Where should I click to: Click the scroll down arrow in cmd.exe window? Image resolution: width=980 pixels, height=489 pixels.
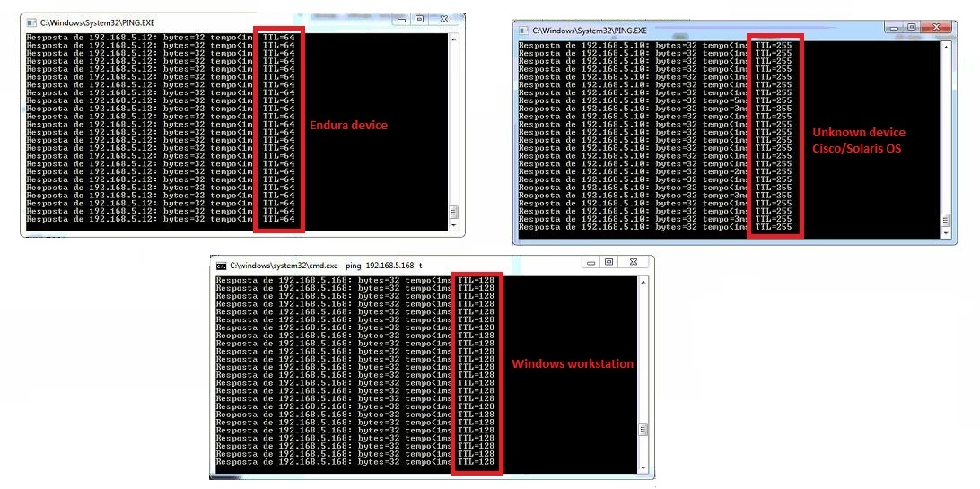642,467
